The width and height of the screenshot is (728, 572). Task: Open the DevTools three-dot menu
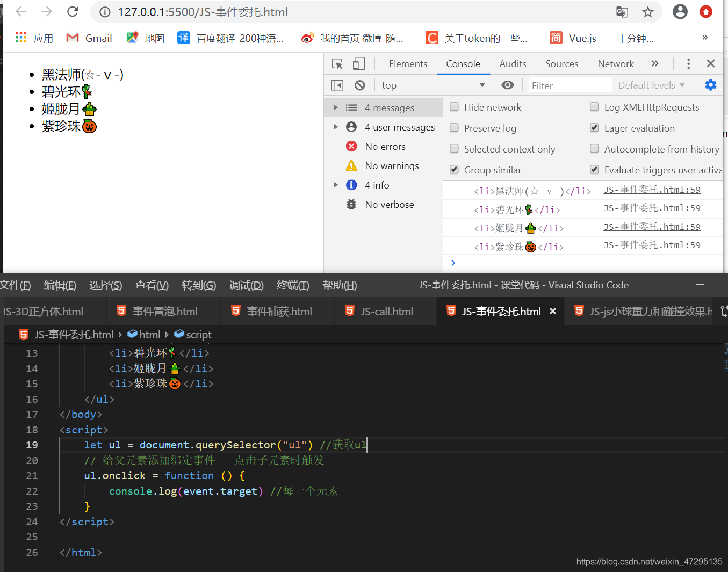tap(688, 64)
